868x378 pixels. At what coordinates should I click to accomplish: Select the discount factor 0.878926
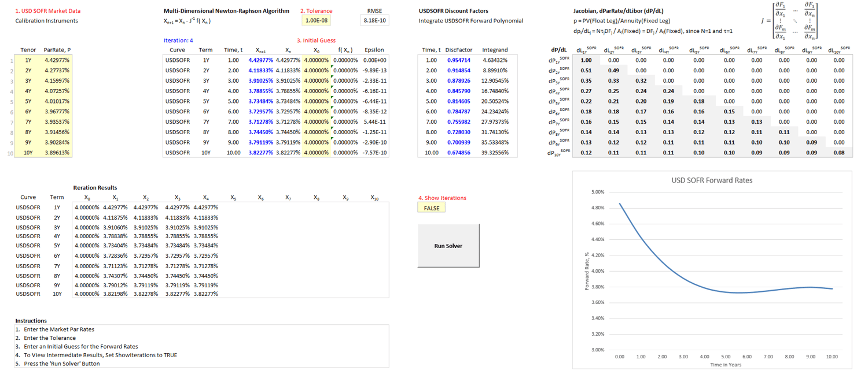tap(459, 81)
